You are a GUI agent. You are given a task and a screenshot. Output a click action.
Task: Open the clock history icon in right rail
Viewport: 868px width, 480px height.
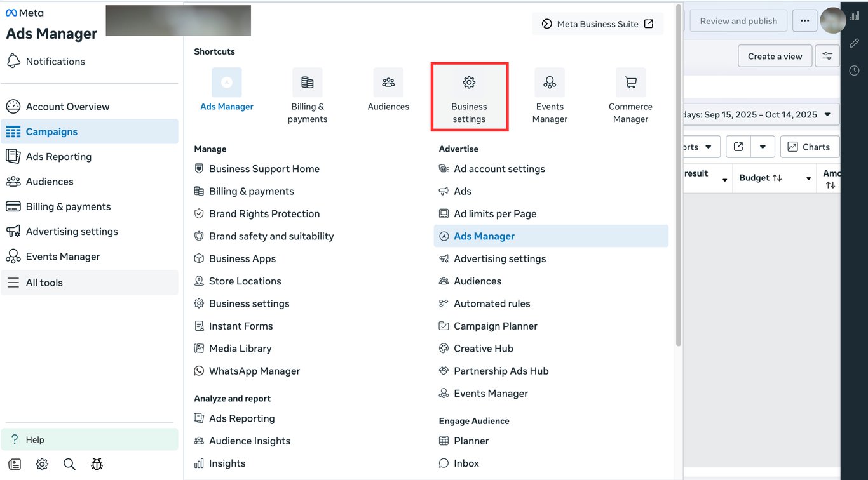tap(855, 70)
